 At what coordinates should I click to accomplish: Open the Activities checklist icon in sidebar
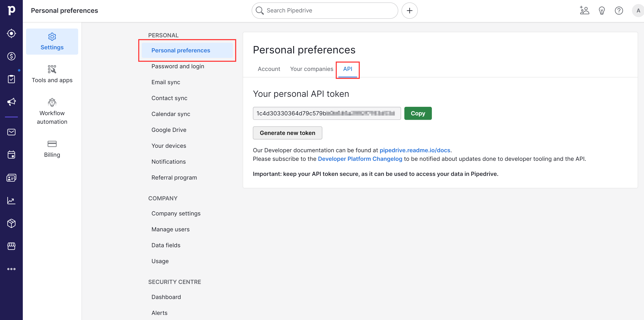coord(11,79)
